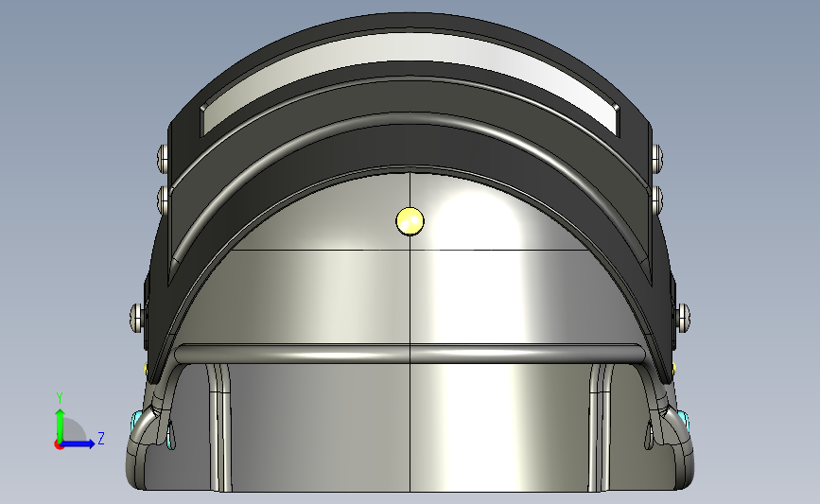
Task: Select the horizontal bar across the helmet
Action: click(410, 354)
